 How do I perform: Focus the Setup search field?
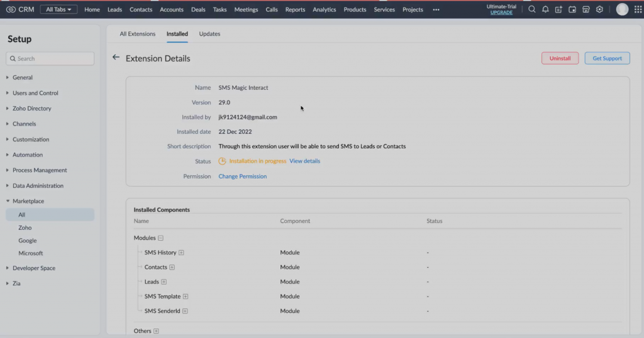[50, 58]
